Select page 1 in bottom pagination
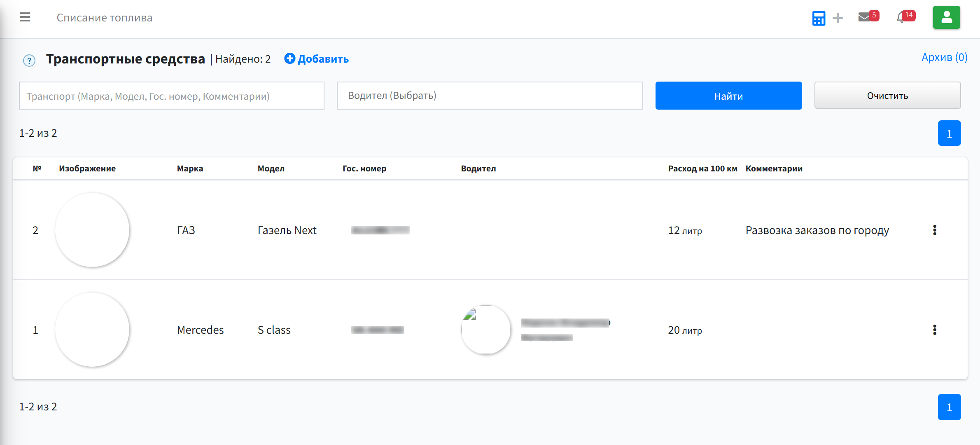 click(x=949, y=407)
